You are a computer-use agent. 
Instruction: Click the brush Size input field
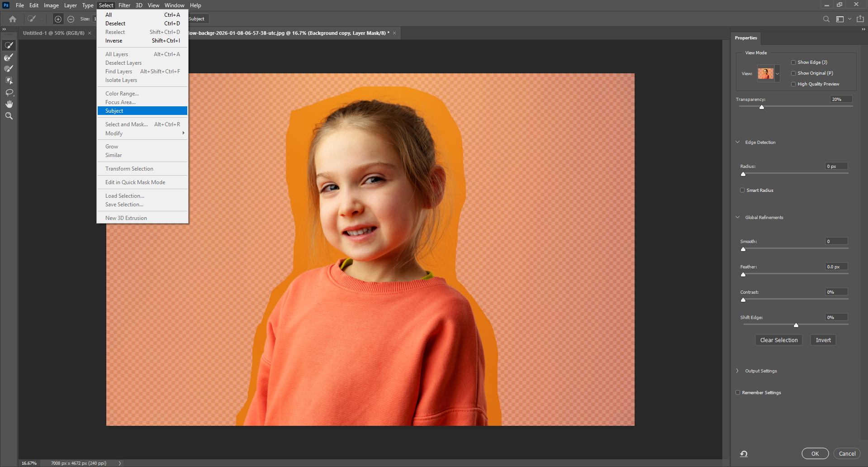tap(95, 19)
